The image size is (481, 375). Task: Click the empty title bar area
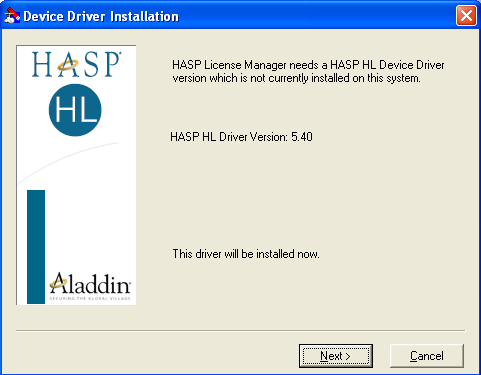pyautogui.click(x=317, y=16)
